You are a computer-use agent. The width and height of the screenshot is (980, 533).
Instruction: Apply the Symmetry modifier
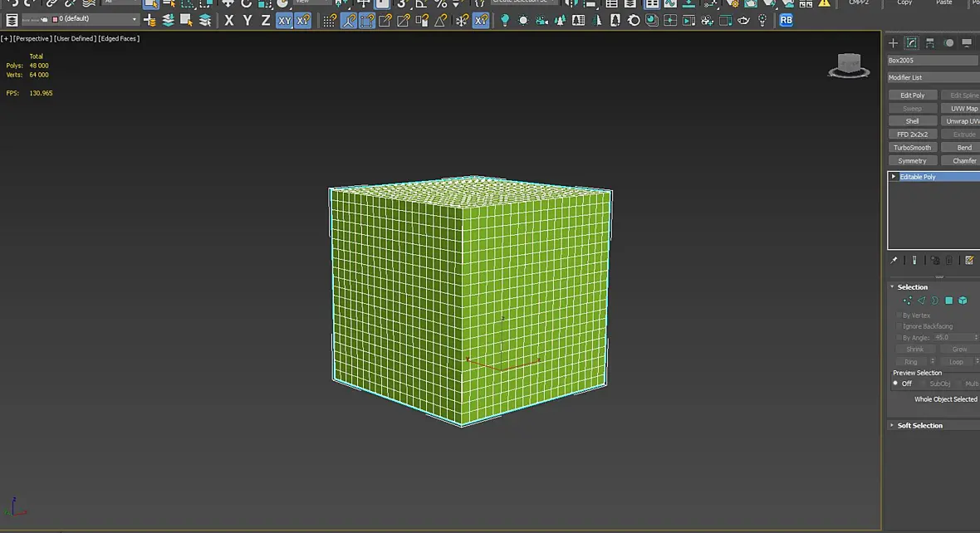click(x=913, y=160)
